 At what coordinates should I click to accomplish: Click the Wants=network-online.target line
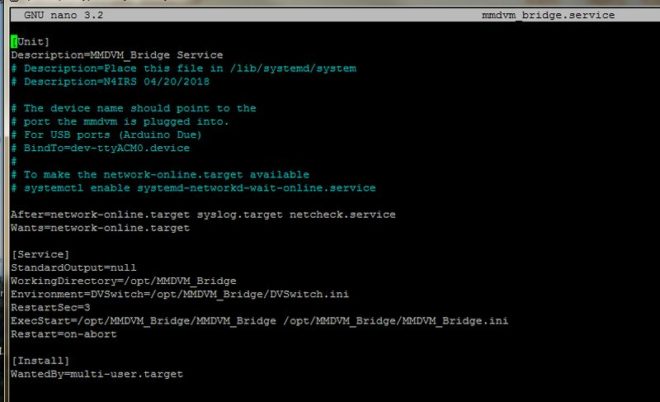[100, 228]
